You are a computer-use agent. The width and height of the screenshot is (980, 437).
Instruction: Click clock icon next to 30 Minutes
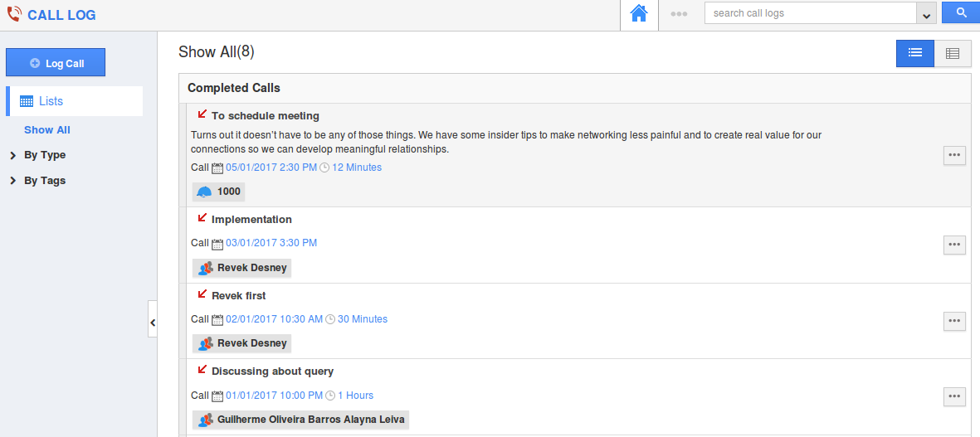point(330,319)
